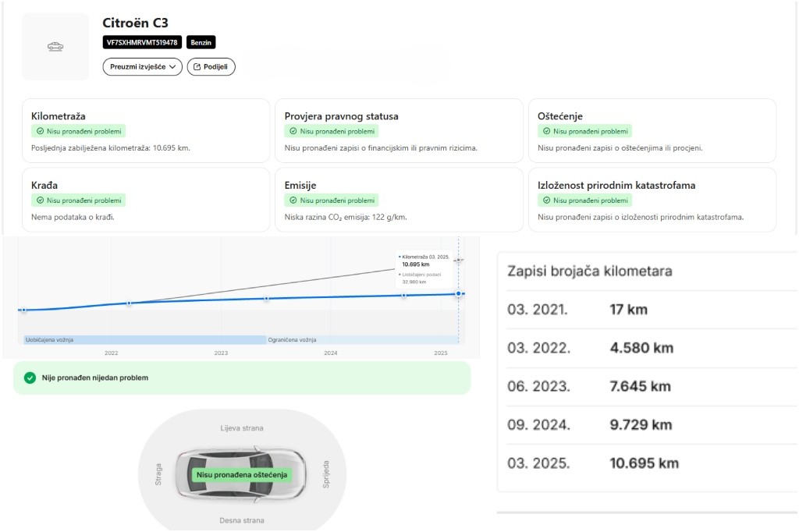Screen dimensions: 799x532
Task: Select the Uobičajena vožnja period bar
Action: pyautogui.click(x=140, y=340)
